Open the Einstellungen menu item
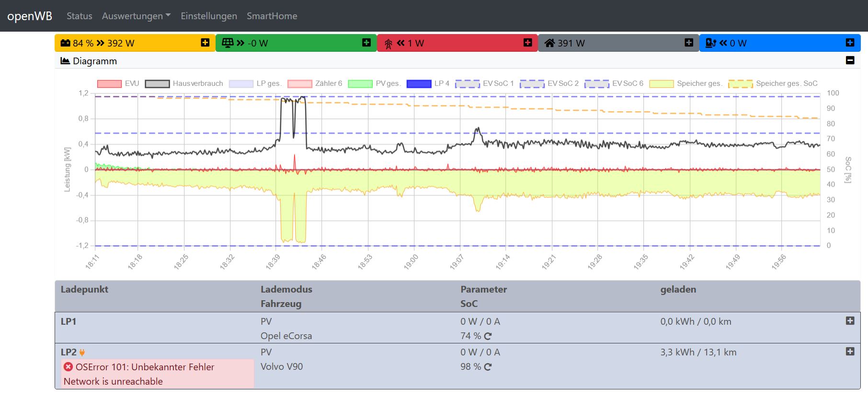The image size is (868, 400). click(209, 16)
